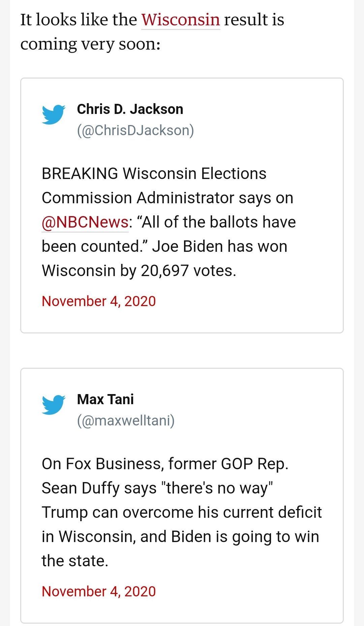The image size is (364, 626).
Task: Click the Chris D. Jackson author name
Action: click(x=130, y=109)
